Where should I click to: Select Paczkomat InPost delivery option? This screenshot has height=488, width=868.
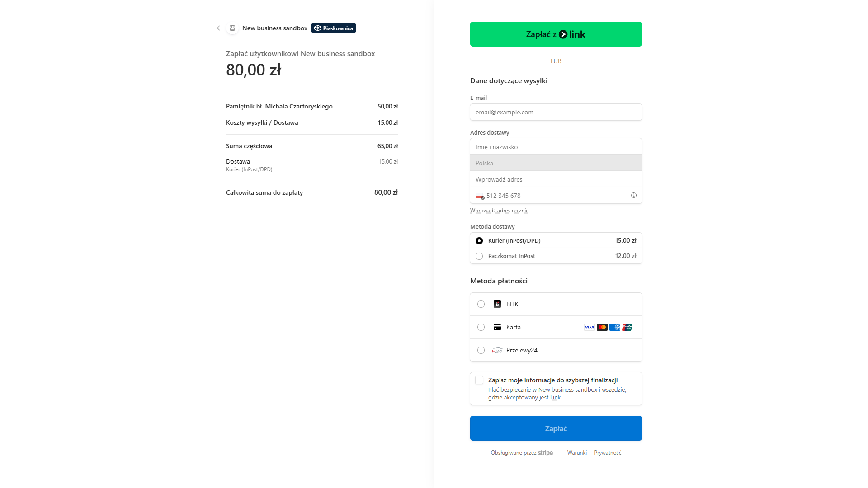coord(479,256)
